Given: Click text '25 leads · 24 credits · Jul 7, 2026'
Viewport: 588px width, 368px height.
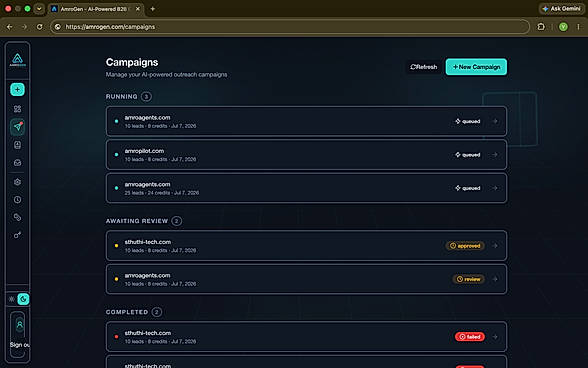Looking at the screenshot, I should pos(162,193).
